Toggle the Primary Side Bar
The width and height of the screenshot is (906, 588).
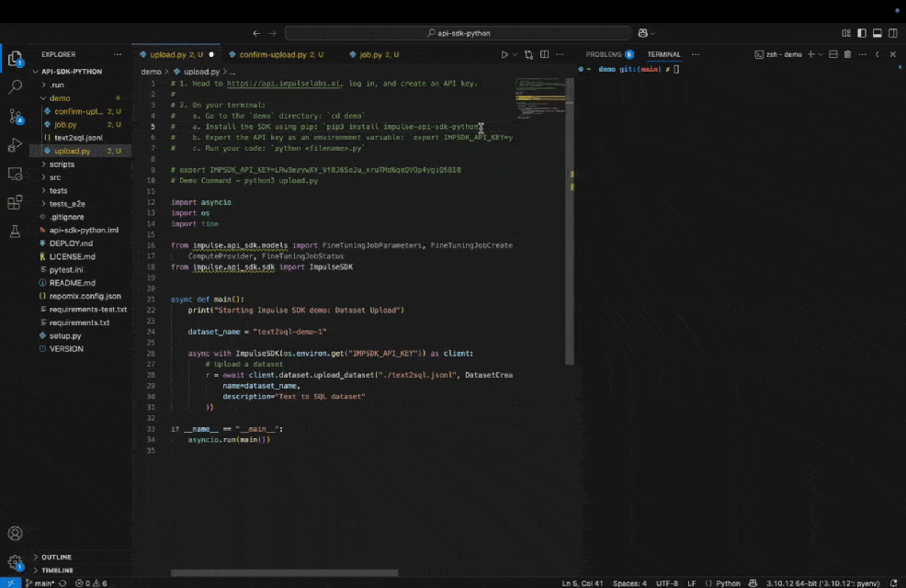[x=862, y=33]
